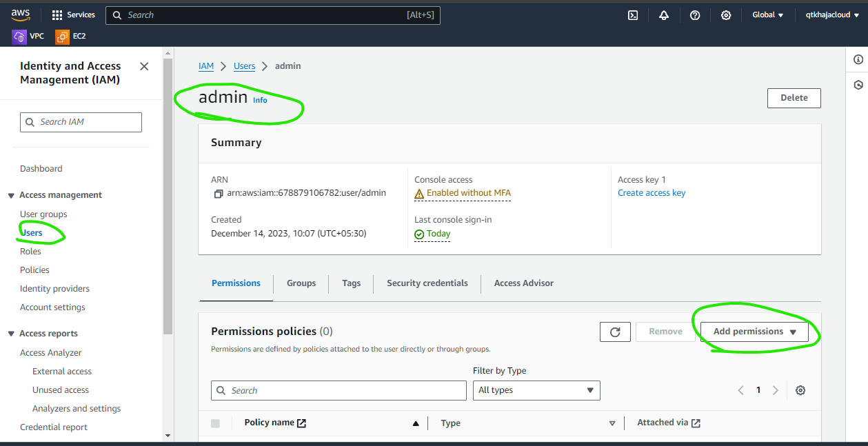
Task: Click the Delete user button
Action: (x=794, y=98)
